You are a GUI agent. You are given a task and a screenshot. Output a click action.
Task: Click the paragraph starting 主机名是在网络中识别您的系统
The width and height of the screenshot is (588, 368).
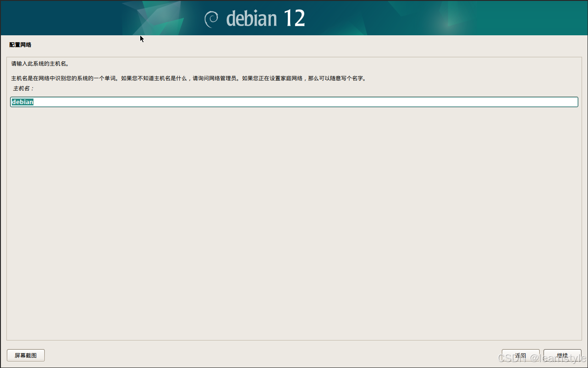click(189, 78)
